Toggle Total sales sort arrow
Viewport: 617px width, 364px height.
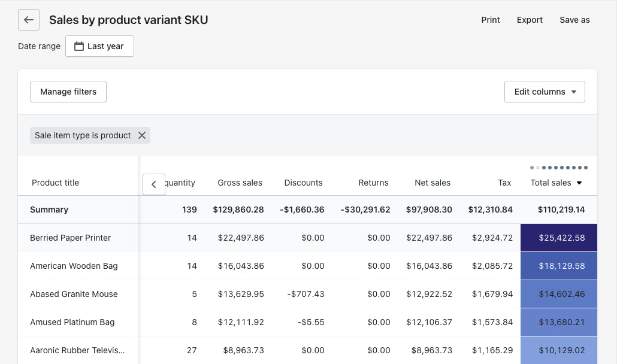point(579,183)
